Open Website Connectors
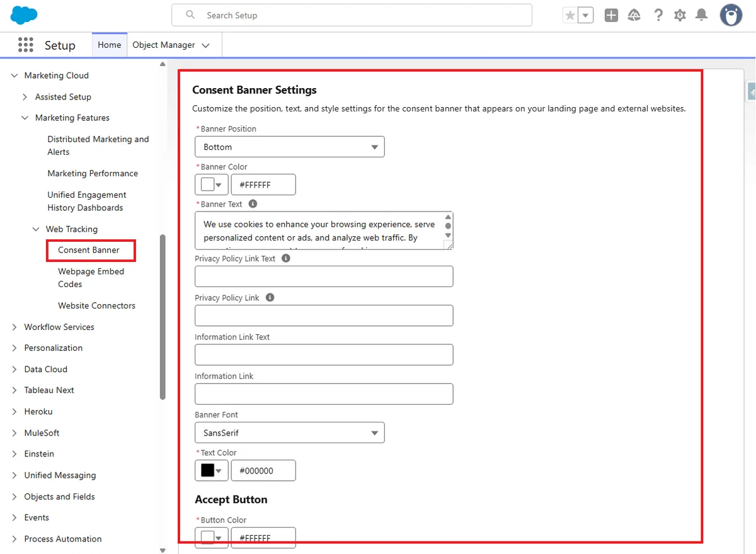 [97, 305]
